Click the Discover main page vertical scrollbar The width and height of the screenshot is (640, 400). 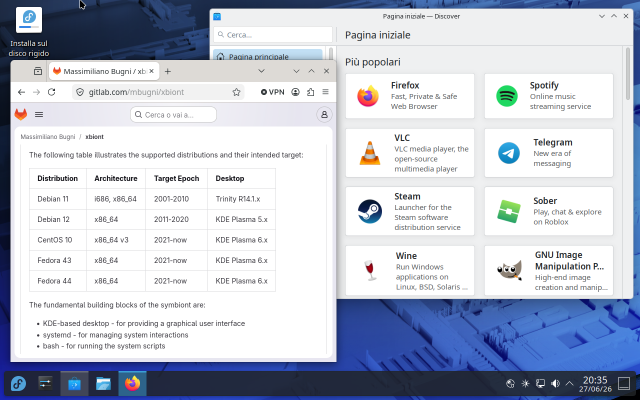pos(628,74)
